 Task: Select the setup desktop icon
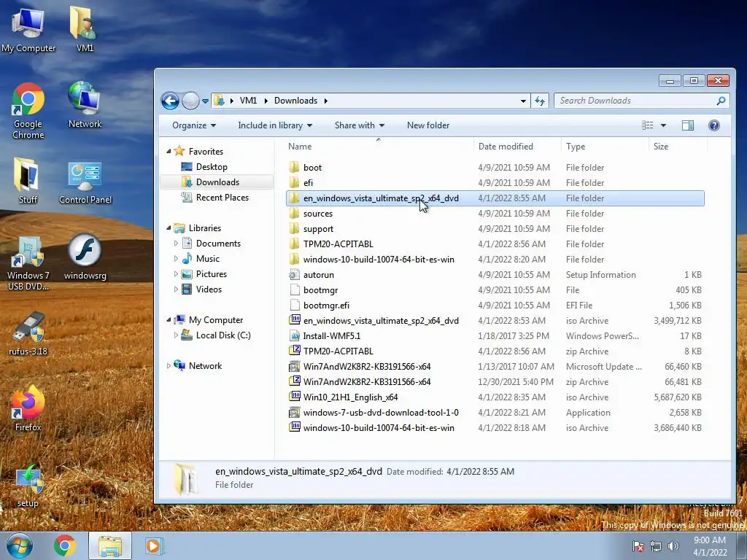(28, 485)
